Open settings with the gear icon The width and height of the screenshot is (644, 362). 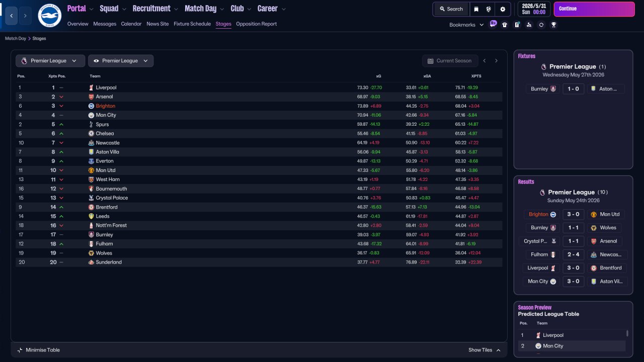point(503,9)
